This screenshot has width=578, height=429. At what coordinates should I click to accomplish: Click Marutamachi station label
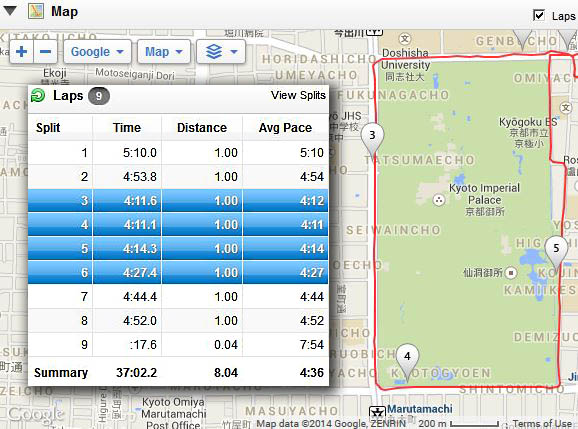click(x=420, y=409)
